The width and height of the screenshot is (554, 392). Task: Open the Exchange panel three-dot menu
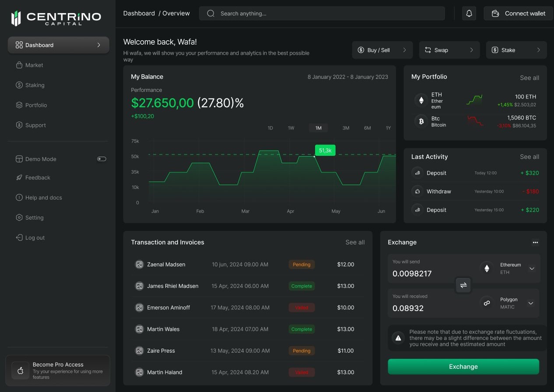coord(535,242)
